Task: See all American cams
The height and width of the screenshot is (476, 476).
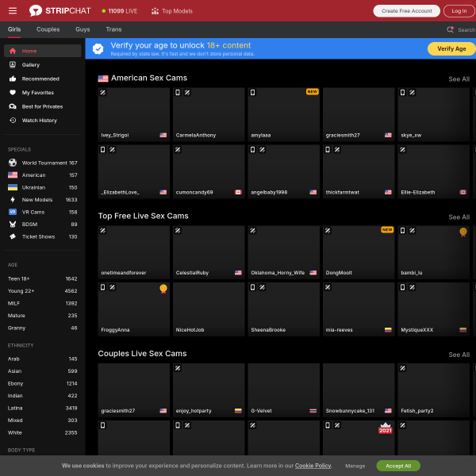Action: [459, 79]
